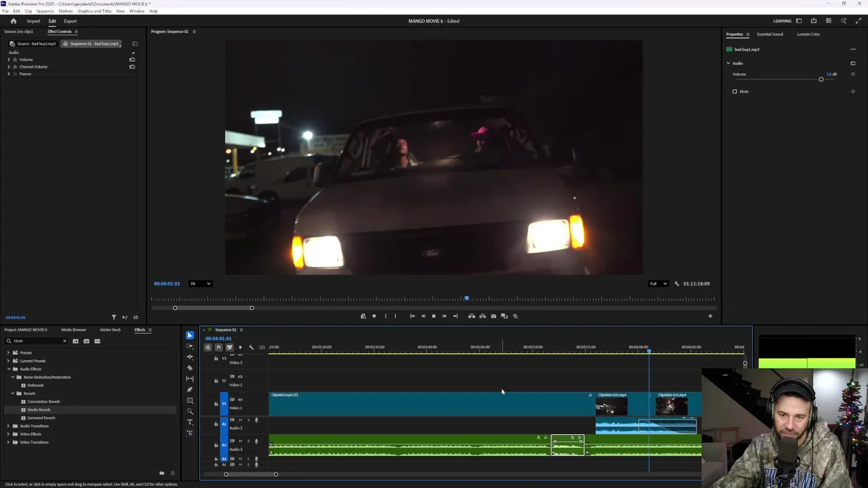The image size is (868, 488).
Task: Click the Effects search input field
Action: (37, 341)
